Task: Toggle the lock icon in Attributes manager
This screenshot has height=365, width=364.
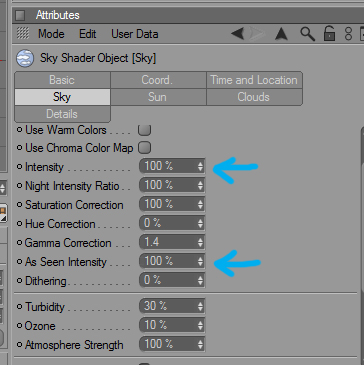Action: (x=329, y=34)
